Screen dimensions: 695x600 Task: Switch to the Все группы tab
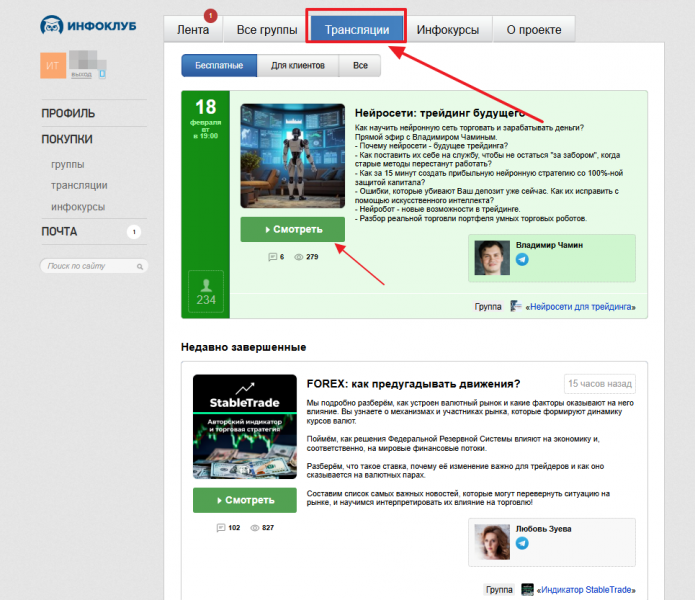[x=267, y=30]
